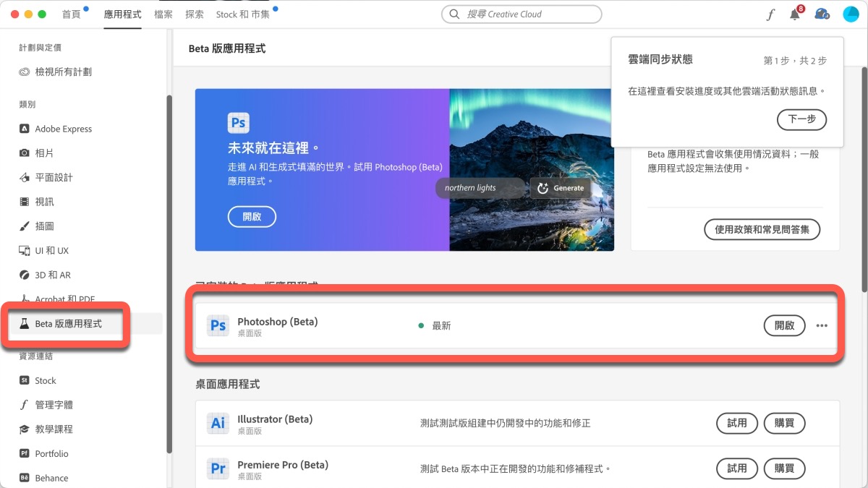Click the 未來就在這裡 banner headline

274,148
